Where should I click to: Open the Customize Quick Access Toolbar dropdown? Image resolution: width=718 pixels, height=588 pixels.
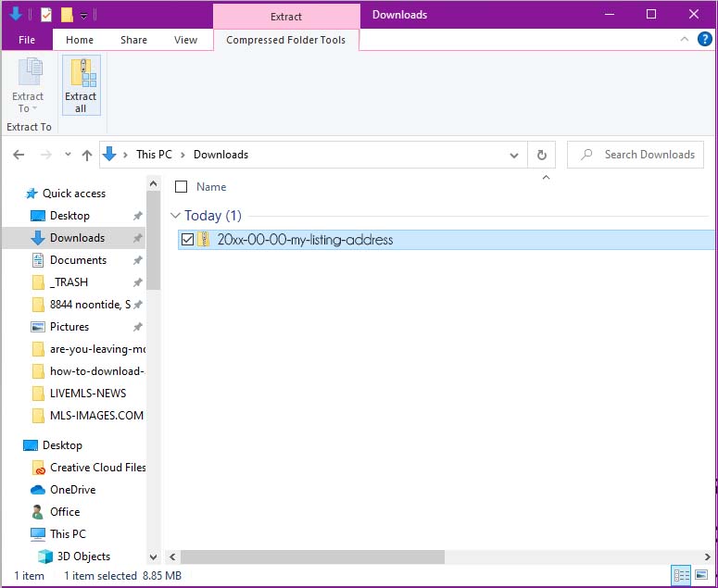(83, 16)
